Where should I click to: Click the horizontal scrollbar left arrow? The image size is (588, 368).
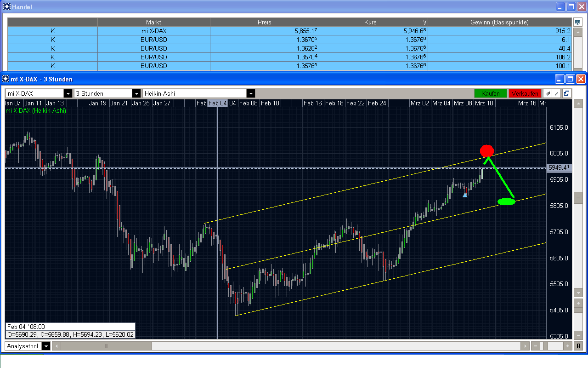click(x=56, y=346)
